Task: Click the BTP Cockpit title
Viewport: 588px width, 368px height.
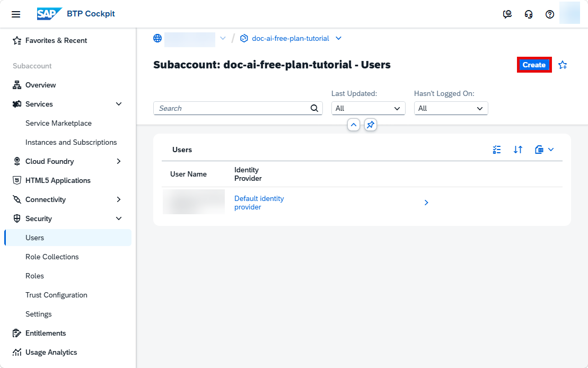Action: coord(91,14)
